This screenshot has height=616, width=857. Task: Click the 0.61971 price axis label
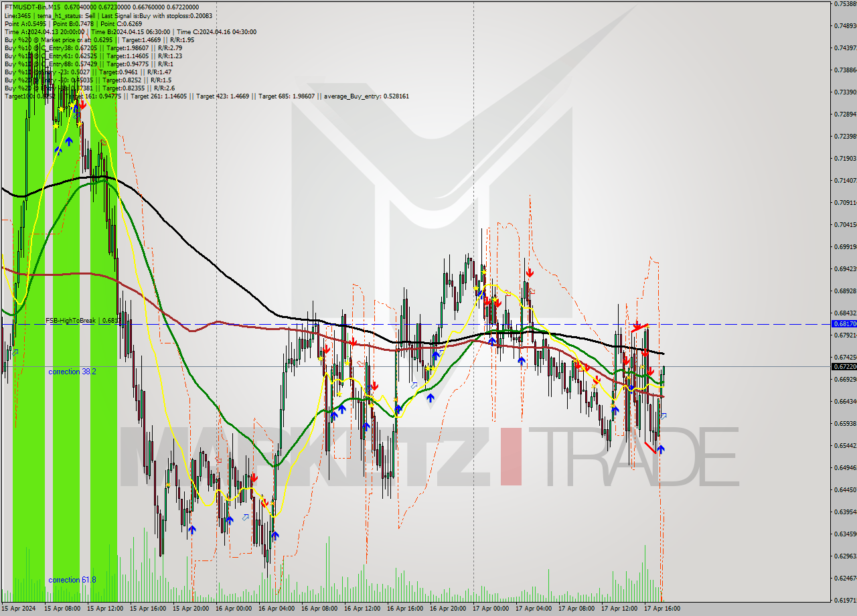(x=845, y=600)
